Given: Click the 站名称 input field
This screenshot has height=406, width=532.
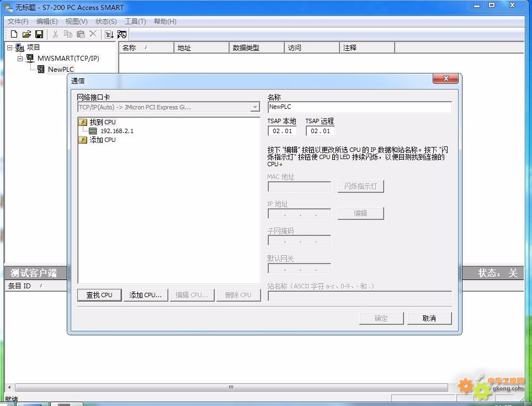Looking at the screenshot, I should coord(360,296).
